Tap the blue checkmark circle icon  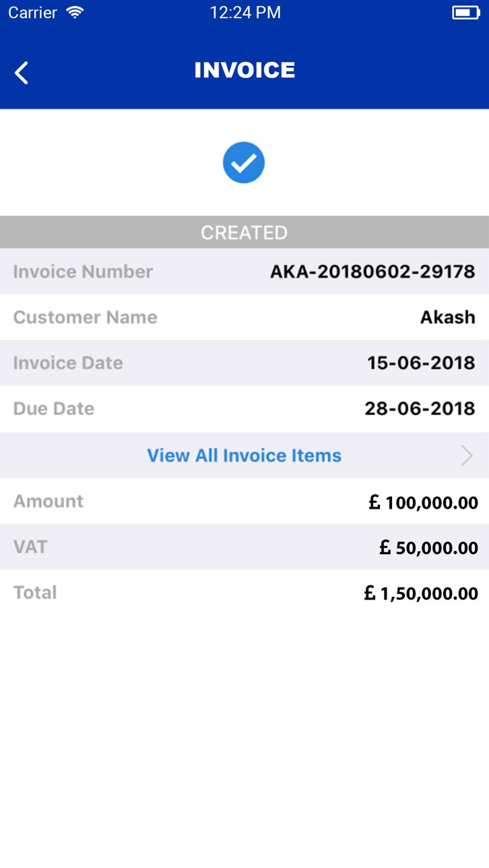[244, 163]
